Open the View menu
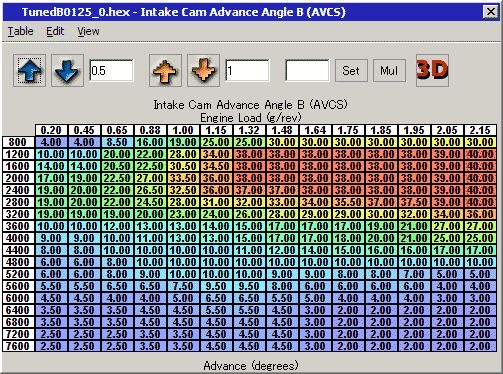 (x=88, y=31)
